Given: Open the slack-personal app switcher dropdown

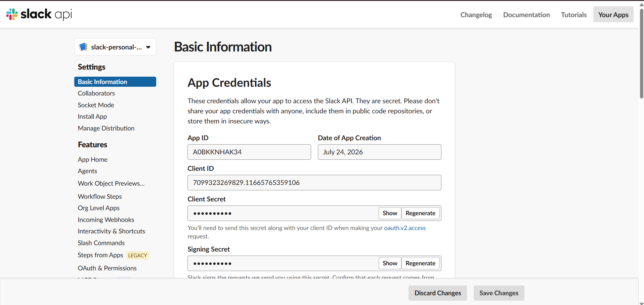Looking at the screenshot, I should pyautogui.click(x=115, y=47).
